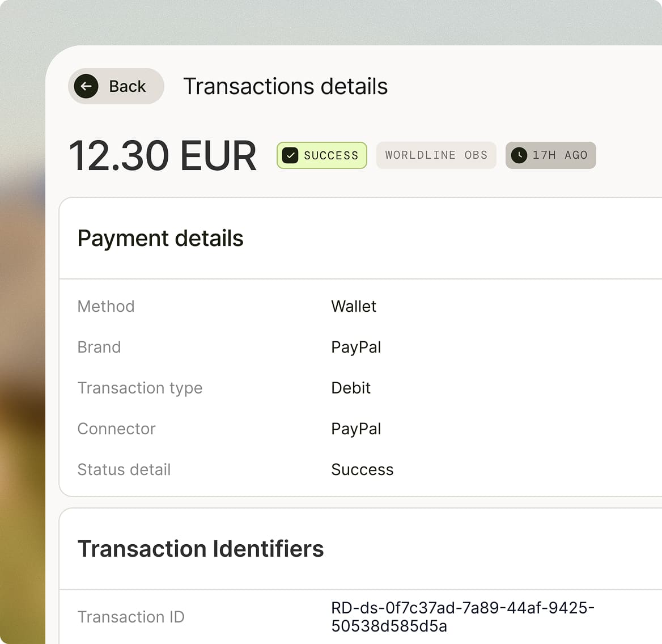The image size is (662, 644).
Task: Go back using the Back button
Action: click(x=116, y=86)
